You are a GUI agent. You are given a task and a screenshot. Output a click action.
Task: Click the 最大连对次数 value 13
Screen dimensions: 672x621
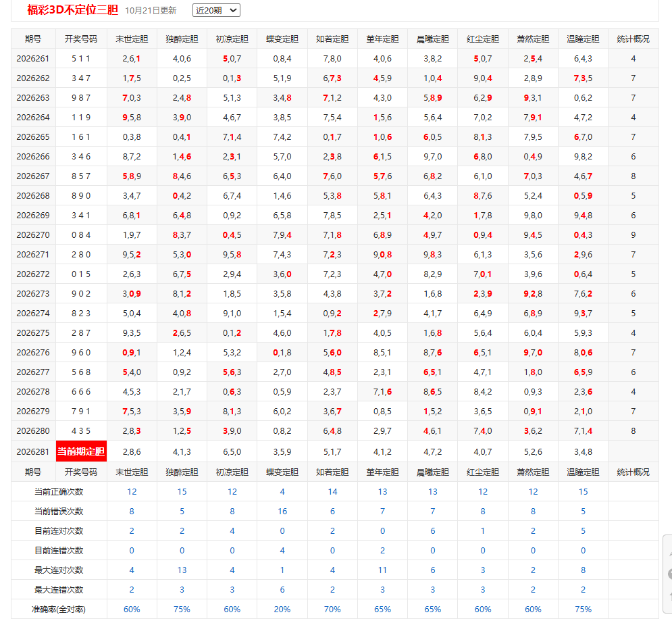[182, 570]
